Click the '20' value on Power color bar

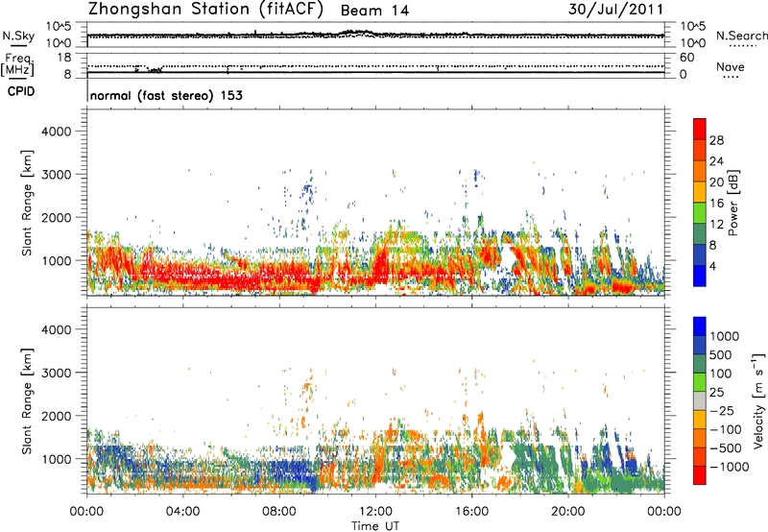[716, 182]
